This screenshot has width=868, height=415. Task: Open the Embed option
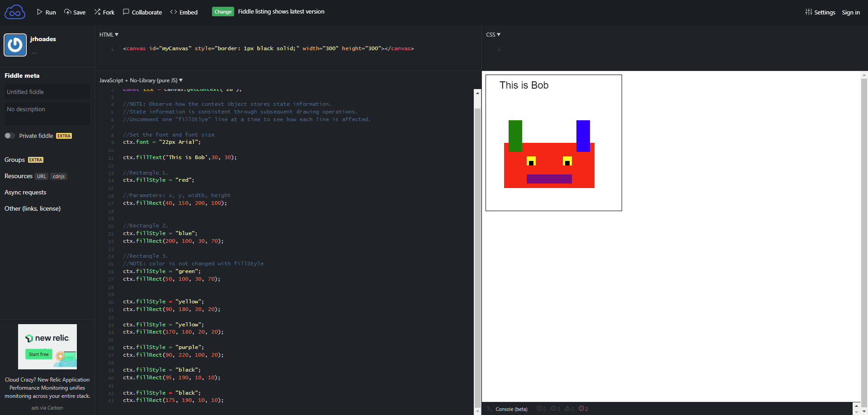click(184, 12)
